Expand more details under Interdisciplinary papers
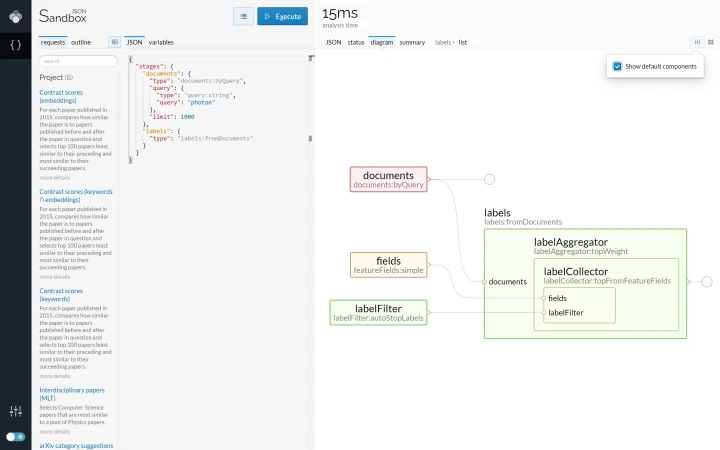Screen dimensions: 720x450 (x=55, y=432)
